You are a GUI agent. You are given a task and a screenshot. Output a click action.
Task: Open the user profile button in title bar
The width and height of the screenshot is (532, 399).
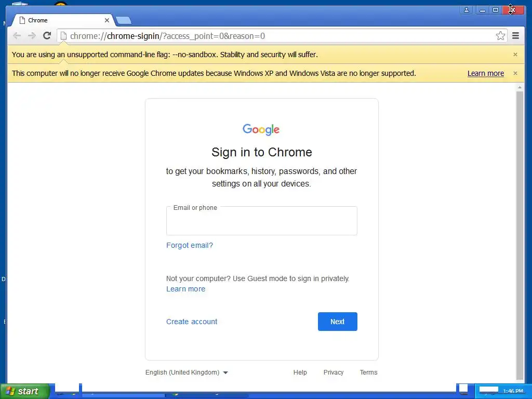point(467,10)
